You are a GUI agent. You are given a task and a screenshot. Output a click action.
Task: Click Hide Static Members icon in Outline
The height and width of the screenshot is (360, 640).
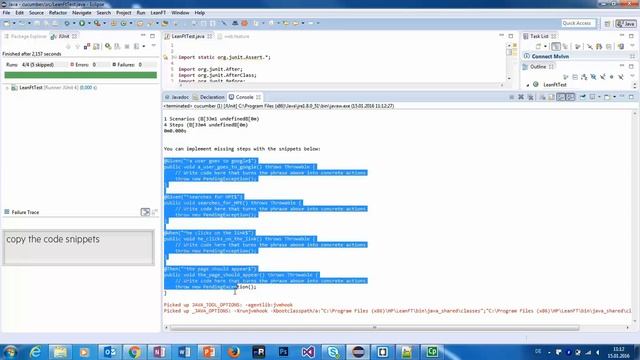pos(602,77)
